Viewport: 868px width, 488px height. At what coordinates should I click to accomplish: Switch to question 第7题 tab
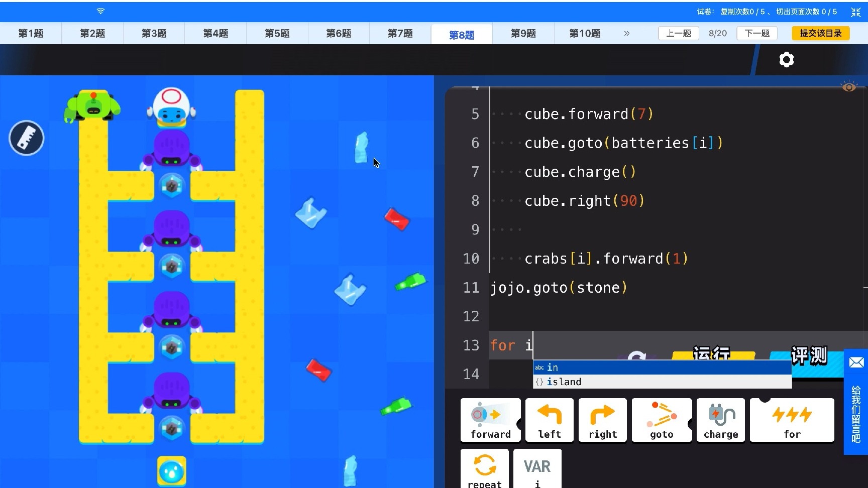click(x=400, y=33)
